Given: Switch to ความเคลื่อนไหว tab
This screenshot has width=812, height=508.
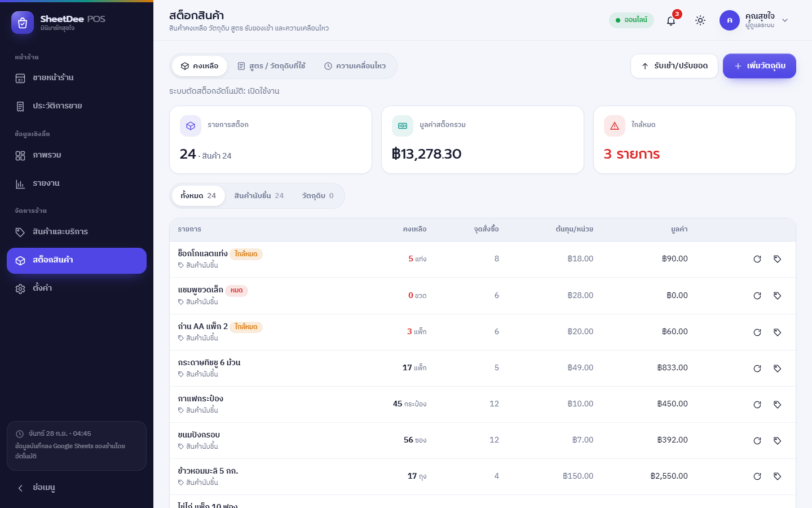Looking at the screenshot, I should point(355,66).
